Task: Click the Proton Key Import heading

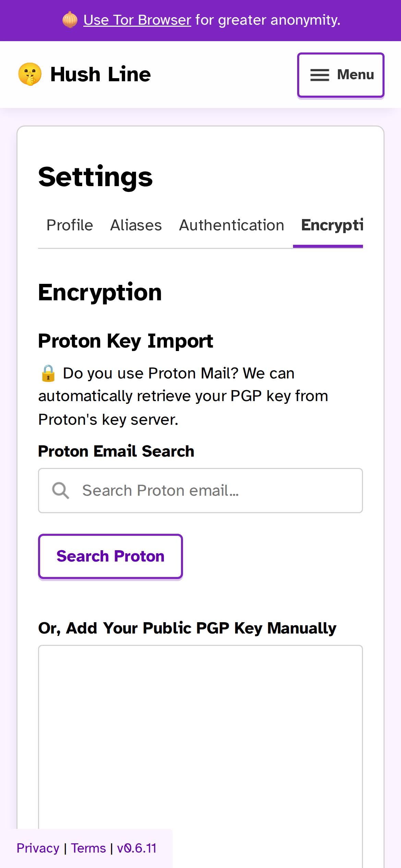Action: coord(125,341)
